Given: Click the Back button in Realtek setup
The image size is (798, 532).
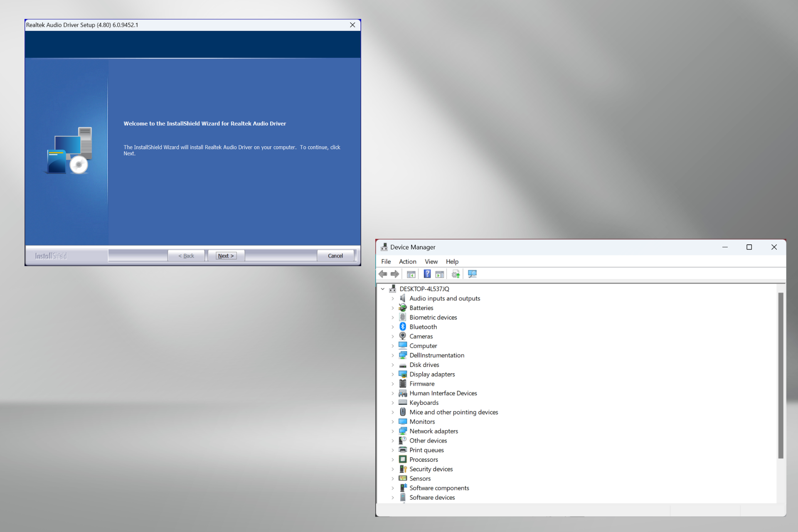Looking at the screenshot, I should (x=186, y=256).
